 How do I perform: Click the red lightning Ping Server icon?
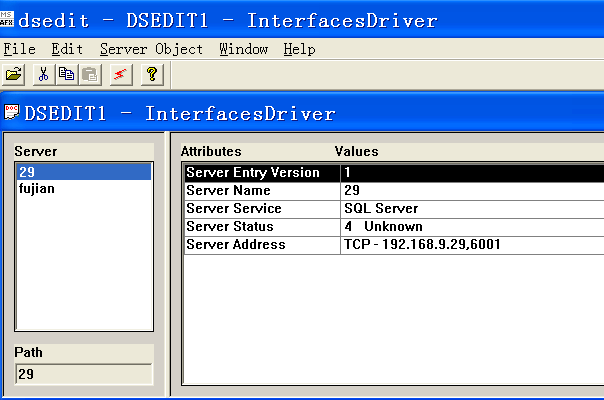(121, 74)
